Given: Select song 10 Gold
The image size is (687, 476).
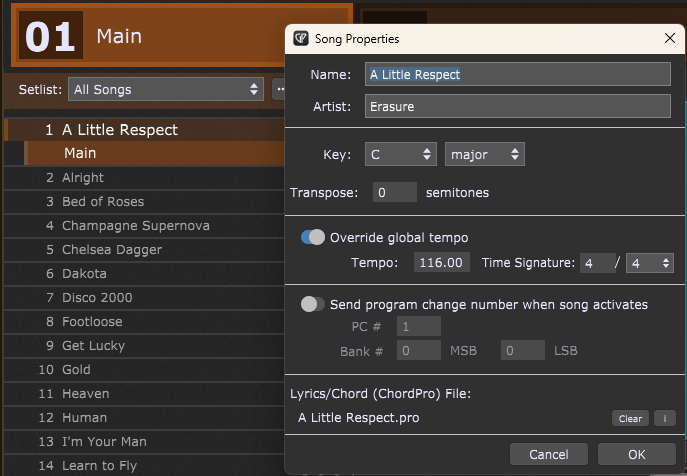Looking at the screenshot, I should pyautogui.click(x=145, y=369).
